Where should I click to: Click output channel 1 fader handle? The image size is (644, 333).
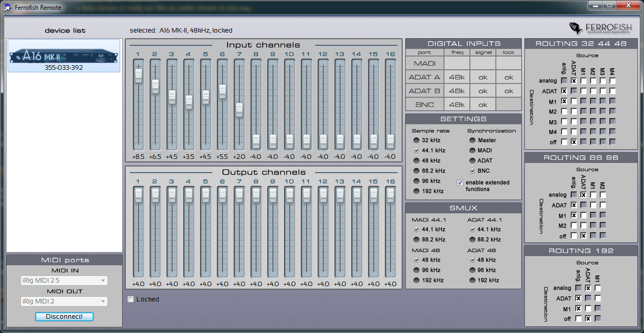point(138,195)
